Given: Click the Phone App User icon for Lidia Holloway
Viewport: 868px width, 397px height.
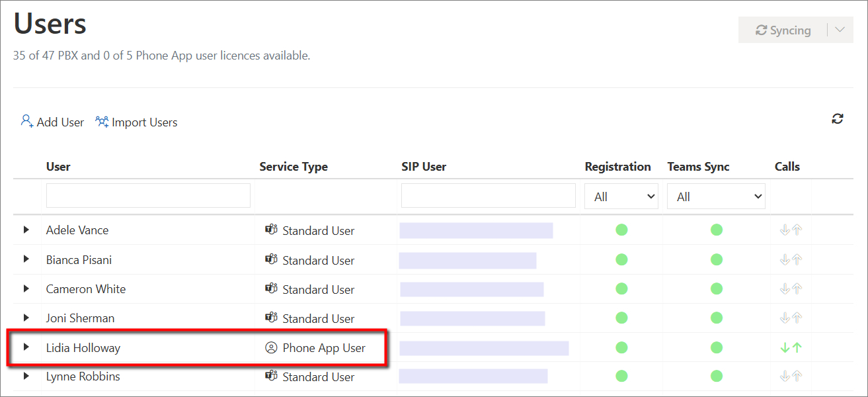Looking at the screenshot, I should [x=271, y=347].
